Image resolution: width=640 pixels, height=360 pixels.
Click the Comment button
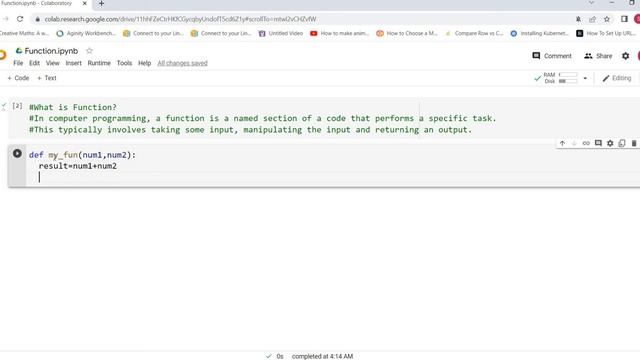[552, 56]
